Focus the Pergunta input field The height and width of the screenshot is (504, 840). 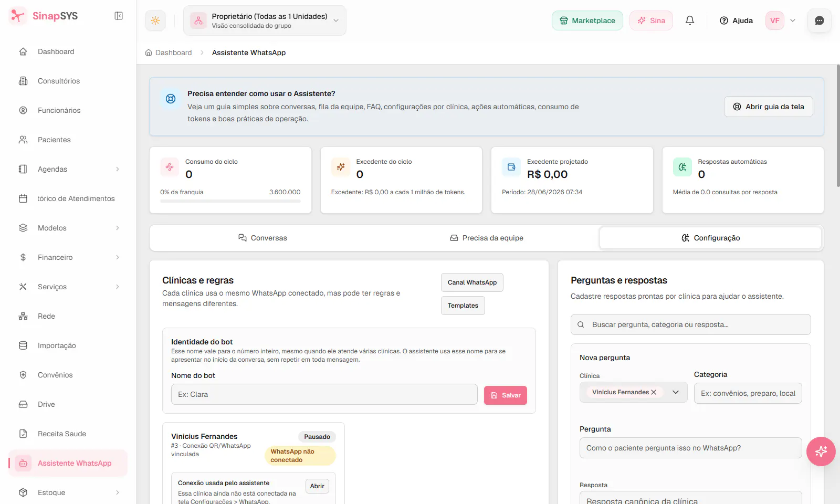(690, 448)
